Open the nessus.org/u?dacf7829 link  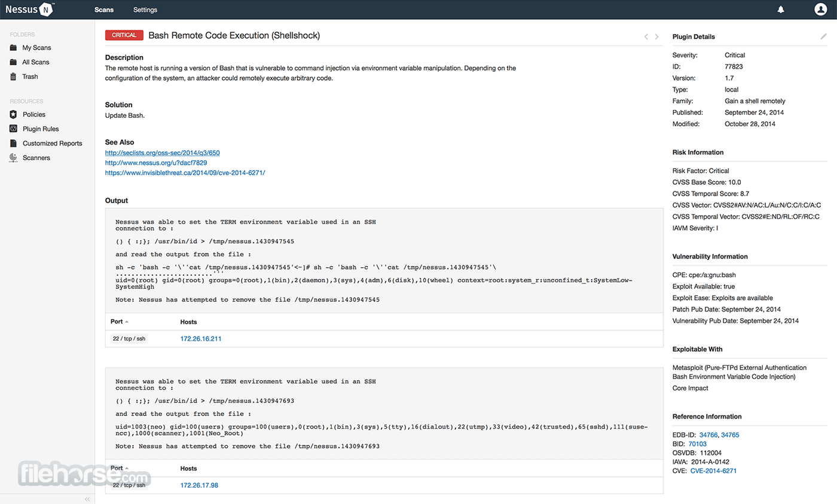tap(156, 163)
